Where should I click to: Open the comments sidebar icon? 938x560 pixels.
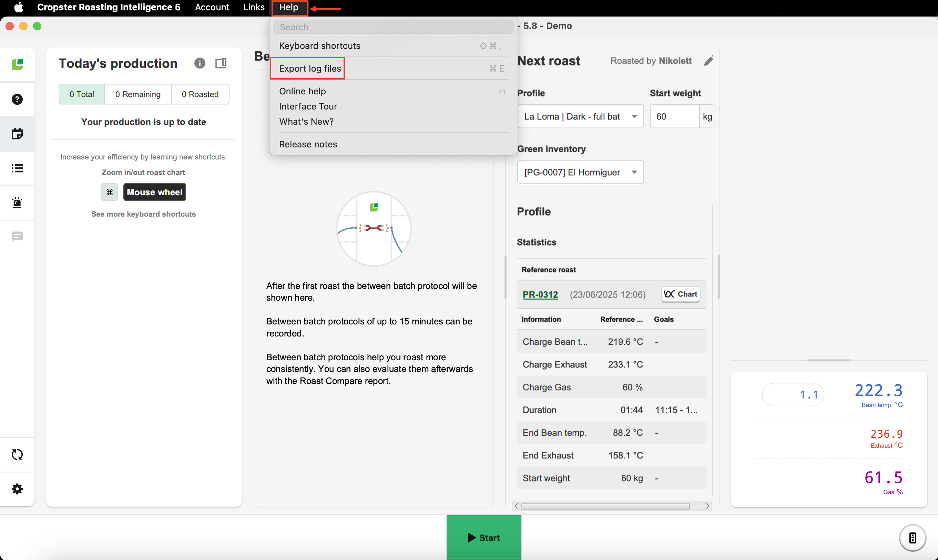coord(17,237)
